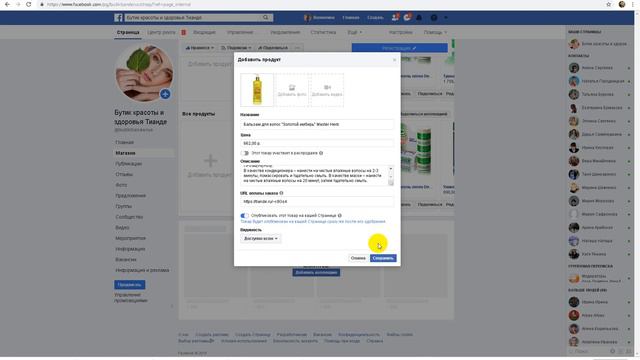
Task: Open the browser profile avatar
Action: coord(622,4)
